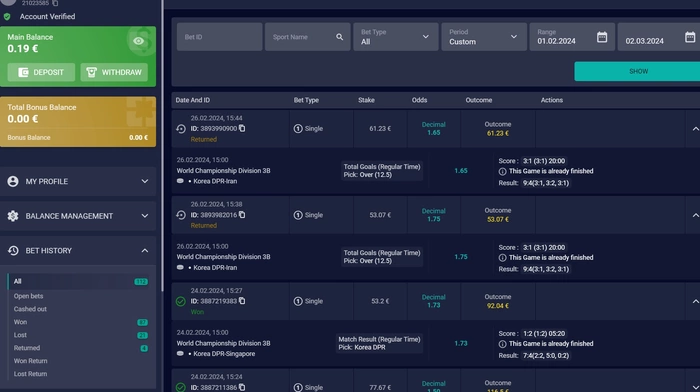This screenshot has width=700, height=392.
Task: Click the Balance Management gear icon
Action: [x=13, y=216]
